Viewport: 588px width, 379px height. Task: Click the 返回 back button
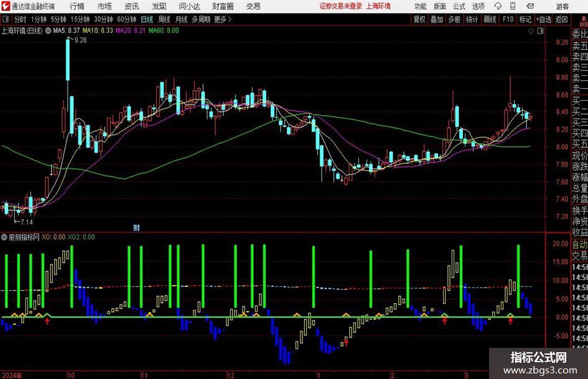point(562,19)
